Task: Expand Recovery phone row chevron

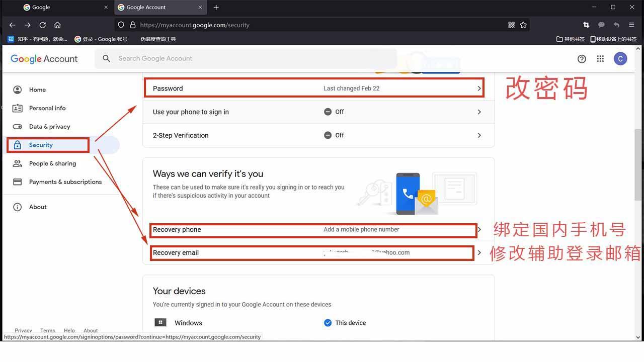Action: (x=479, y=229)
